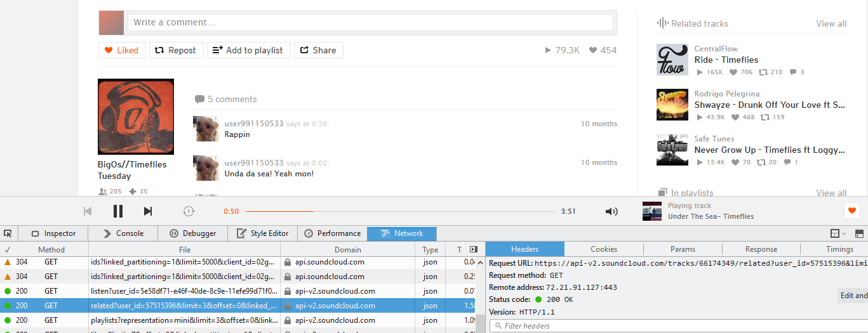This screenshot has height=333, width=868.
Task: Click View all next to Related tracks
Action: (831, 23)
